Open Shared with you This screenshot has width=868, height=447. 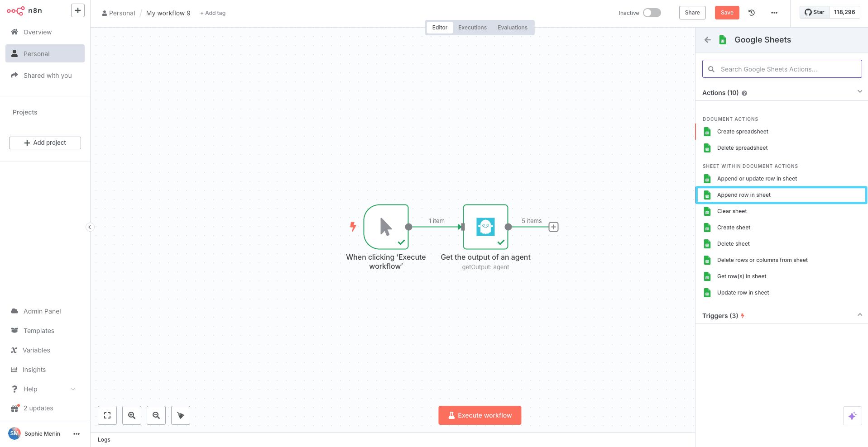[x=45, y=76]
